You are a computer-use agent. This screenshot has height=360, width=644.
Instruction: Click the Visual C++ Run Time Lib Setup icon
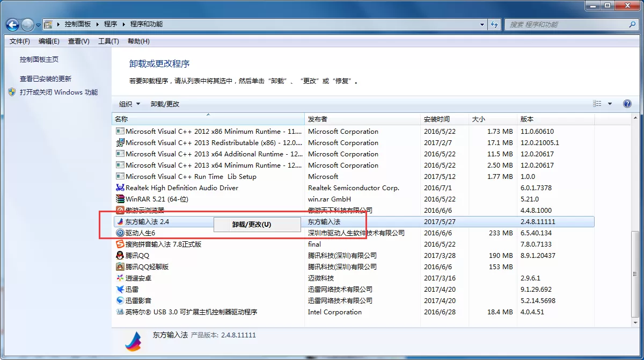120,176
